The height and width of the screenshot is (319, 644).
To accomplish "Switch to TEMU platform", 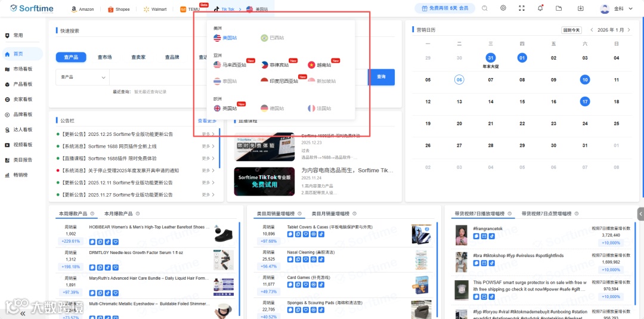I will [190, 9].
